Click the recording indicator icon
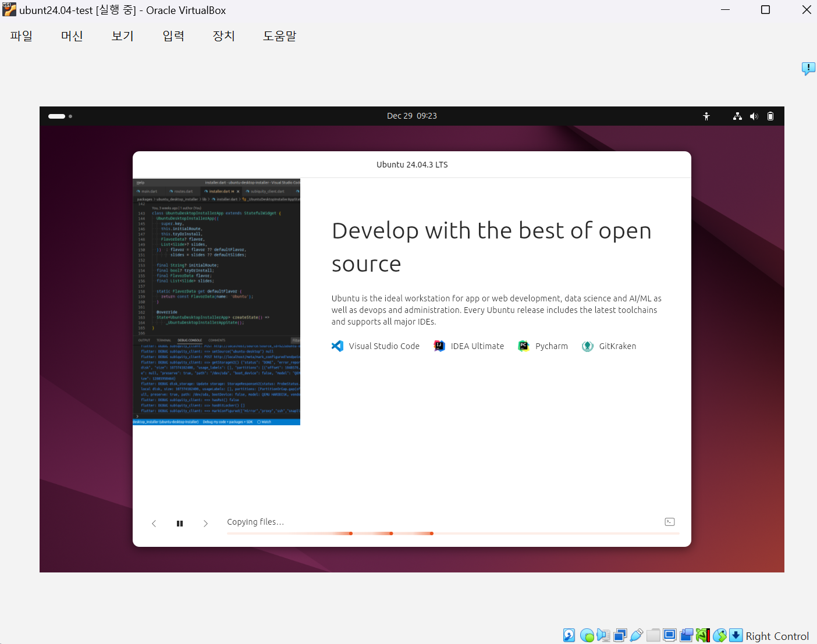 click(x=687, y=635)
